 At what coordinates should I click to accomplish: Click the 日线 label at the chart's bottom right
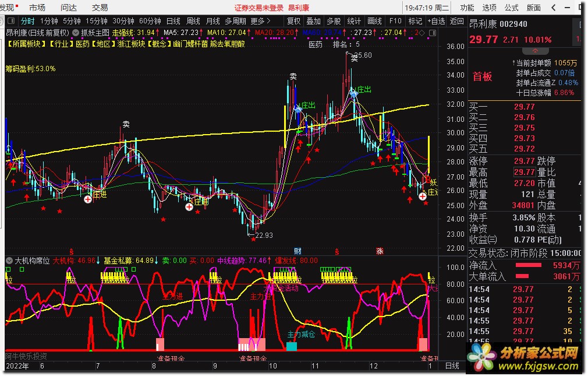click(452, 366)
